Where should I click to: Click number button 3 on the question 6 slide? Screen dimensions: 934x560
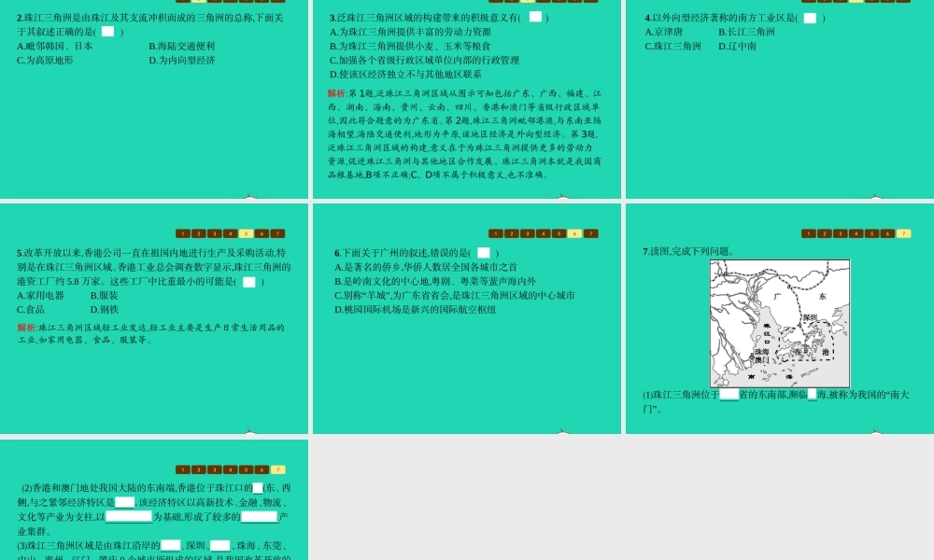[527, 234]
